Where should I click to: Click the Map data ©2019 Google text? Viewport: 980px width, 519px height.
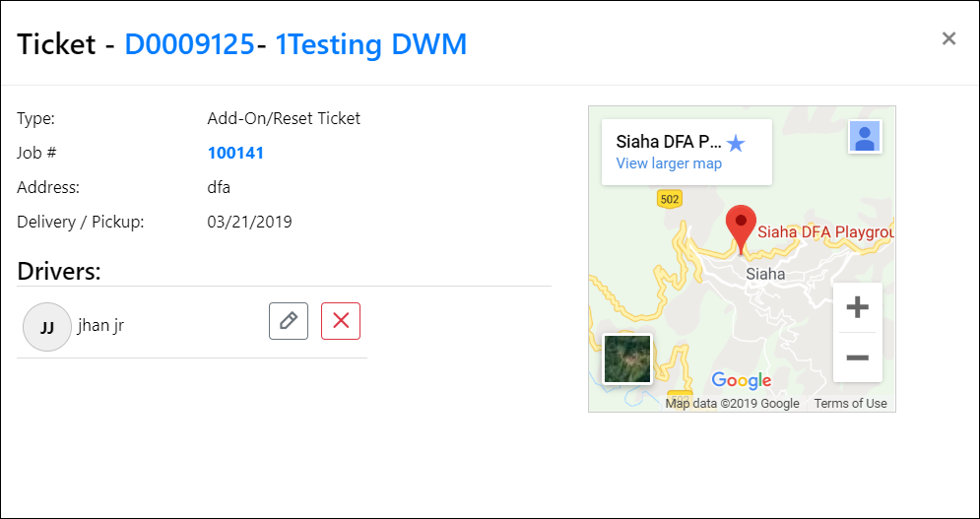point(732,404)
